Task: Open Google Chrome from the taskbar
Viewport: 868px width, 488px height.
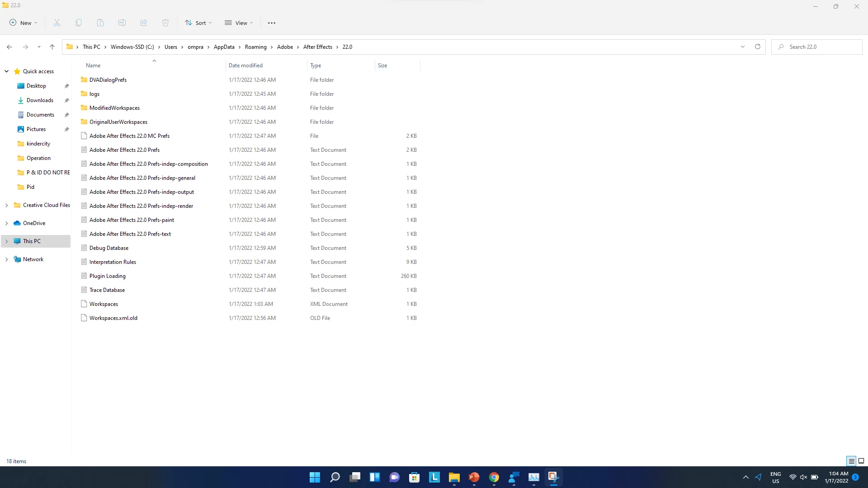Action: coord(494,477)
